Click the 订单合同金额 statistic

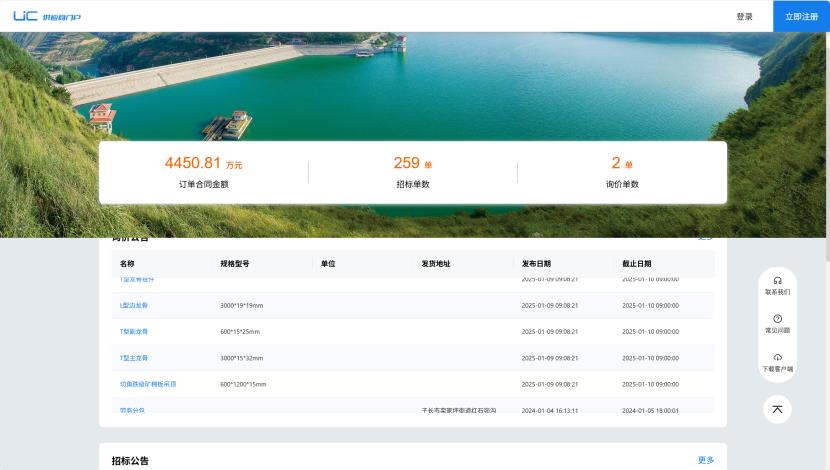(203, 172)
